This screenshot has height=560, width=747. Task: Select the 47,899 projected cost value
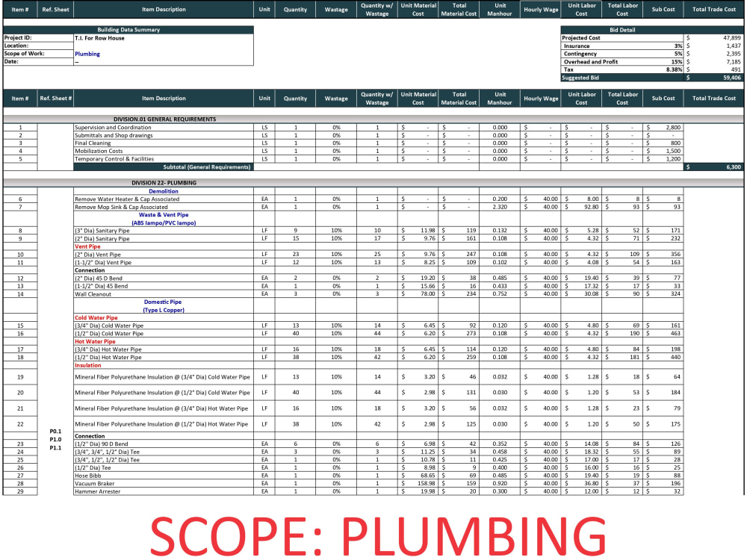[x=732, y=37]
